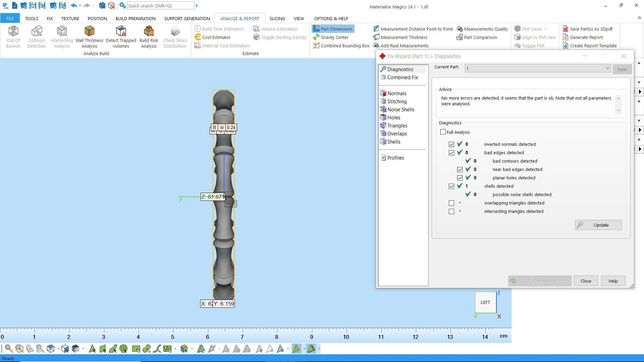
Task: Open the FIX ribbon tab
Action: pos(50,18)
